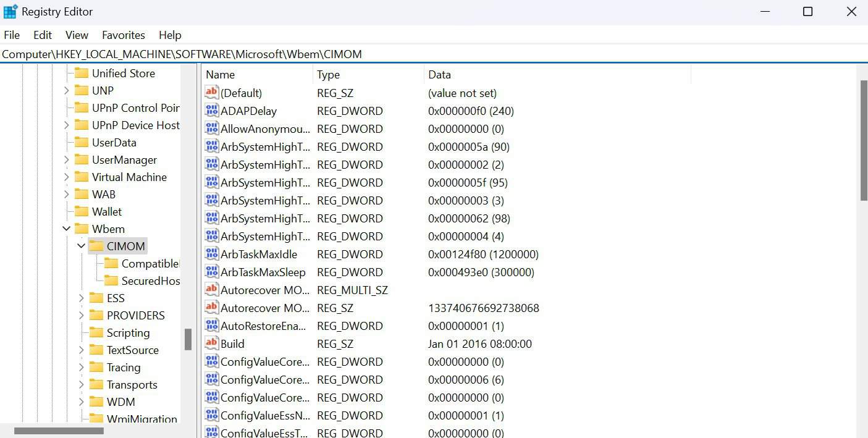Expand the TextSource key

(82, 350)
